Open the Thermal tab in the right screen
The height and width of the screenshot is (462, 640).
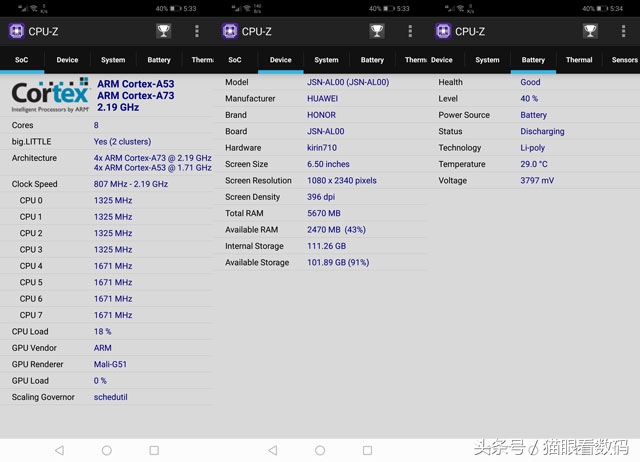pos(579,60)
